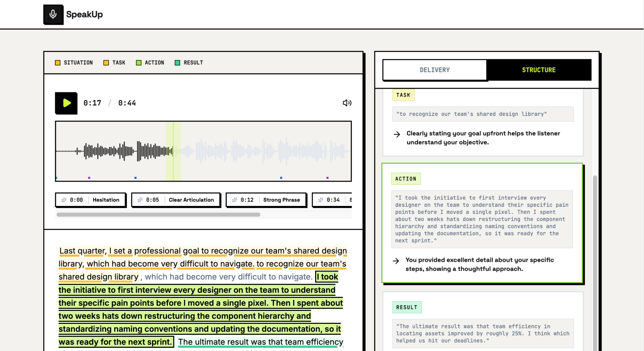Select the horizontal scrollbar under insight chips
The height and width of the screenshot is (351, 644).
pyautogui.click(x=158, y=214)
